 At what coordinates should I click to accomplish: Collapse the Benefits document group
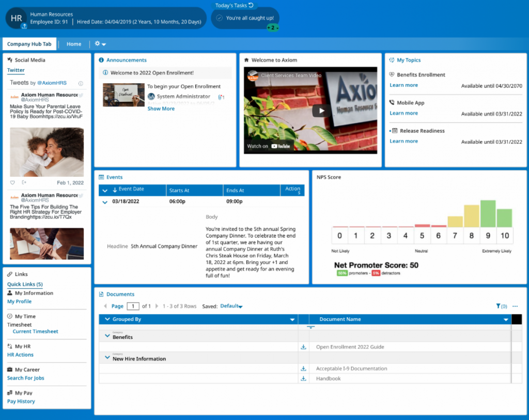pyautogui.click(x=107, y=335)
